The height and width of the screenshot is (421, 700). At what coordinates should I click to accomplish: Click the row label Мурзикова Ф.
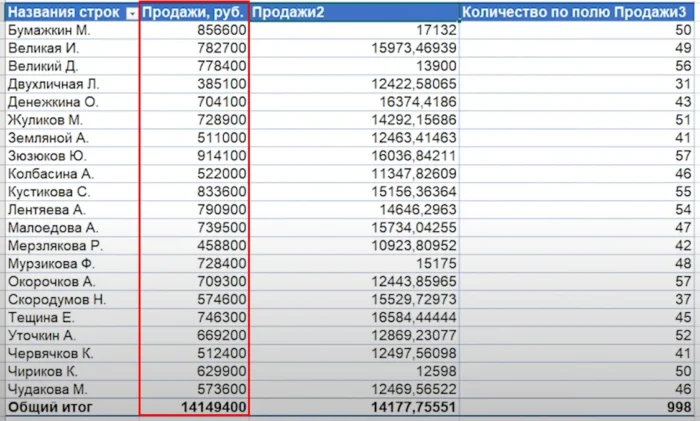48,263
